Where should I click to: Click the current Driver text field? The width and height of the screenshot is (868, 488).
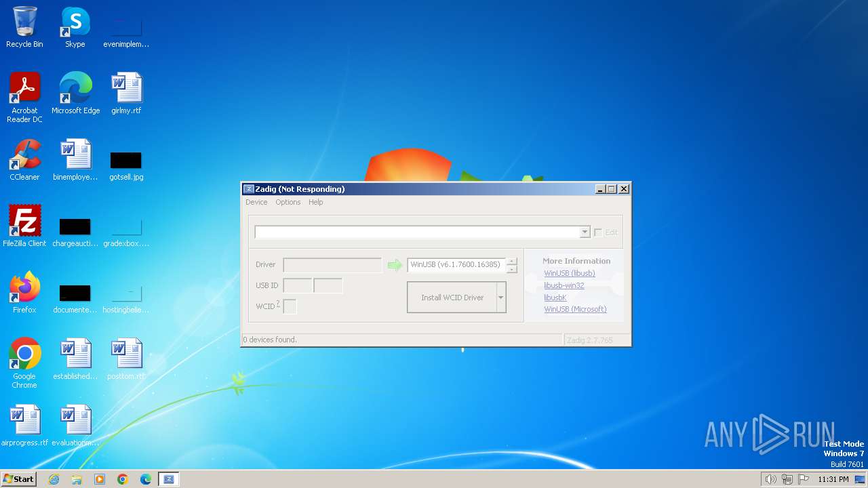(332, 265)
